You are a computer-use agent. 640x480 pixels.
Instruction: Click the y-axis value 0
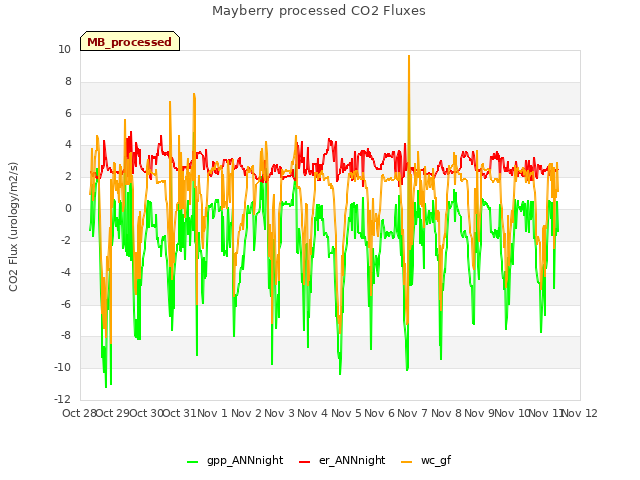point(68,209)
